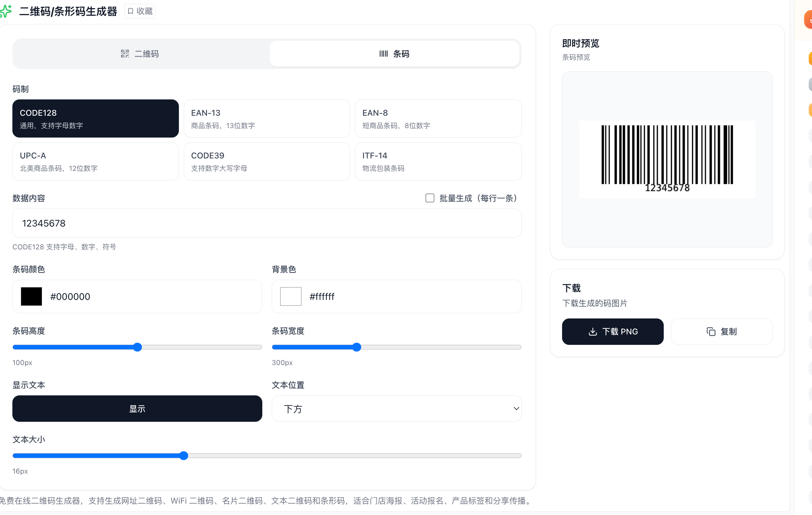This screenshot has height=515, width=812.
Task: Select the EAN-13 barcode type
Action: [x=267, y=118]
